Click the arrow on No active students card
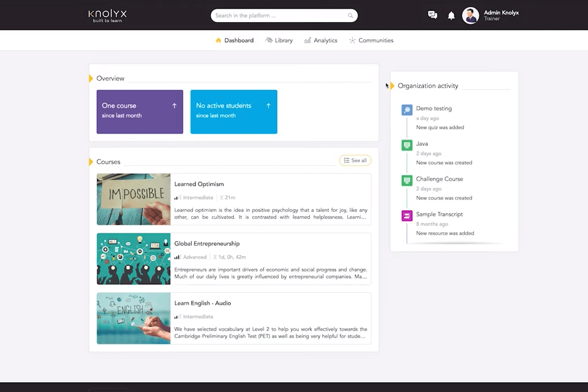588x392 pixels. point(268,106)
